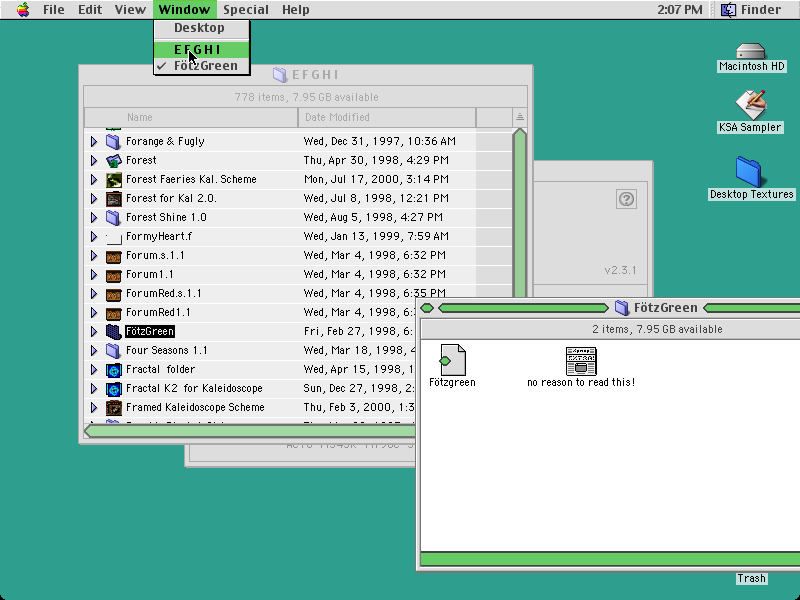The image size is (800, 600).
Task: Select the 'Fractal K2 for Kaleidoscope' name
Action: click(194, 389)
